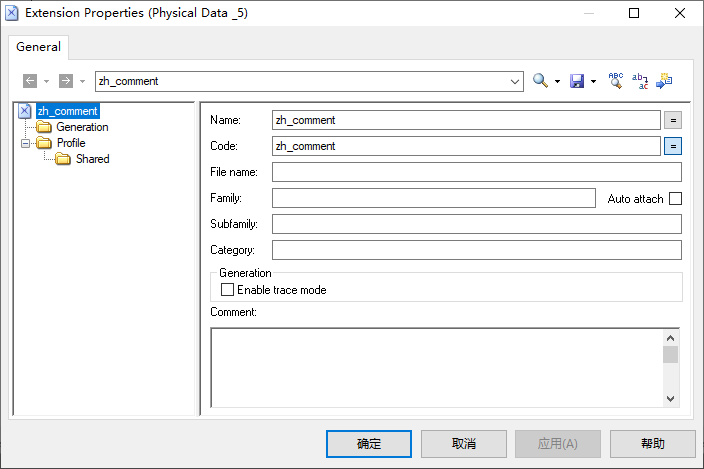Click the 确定 OK button
Viewport: 704px width, 469px height.
[369, 444]
